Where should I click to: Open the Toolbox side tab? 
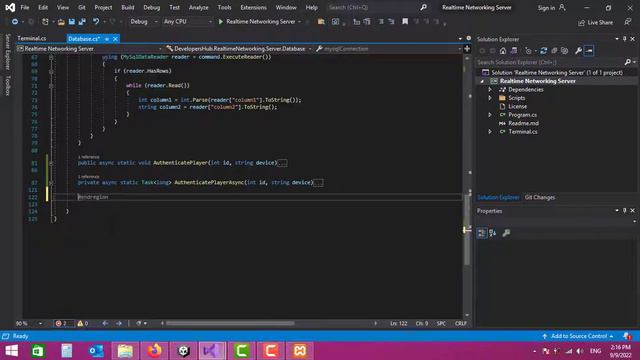7,86
